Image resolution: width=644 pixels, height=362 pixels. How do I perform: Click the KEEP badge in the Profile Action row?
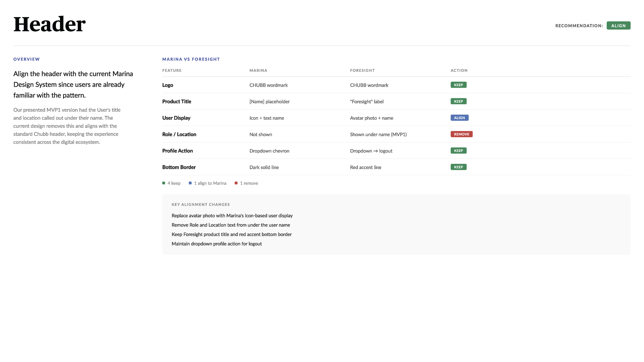(x=458, y=151)
